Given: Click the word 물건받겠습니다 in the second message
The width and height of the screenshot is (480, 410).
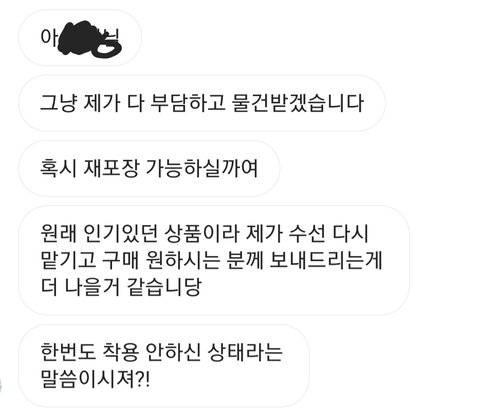Looking at the screenshot, I should pyautogui.click(x=297, y=103).
